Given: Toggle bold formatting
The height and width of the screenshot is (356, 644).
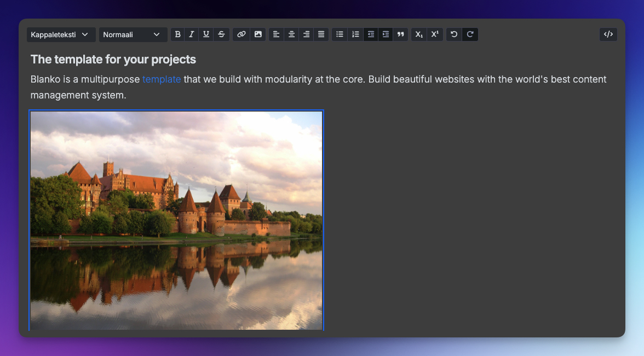Looking at the screenshot, I should (x=177, y=34).
